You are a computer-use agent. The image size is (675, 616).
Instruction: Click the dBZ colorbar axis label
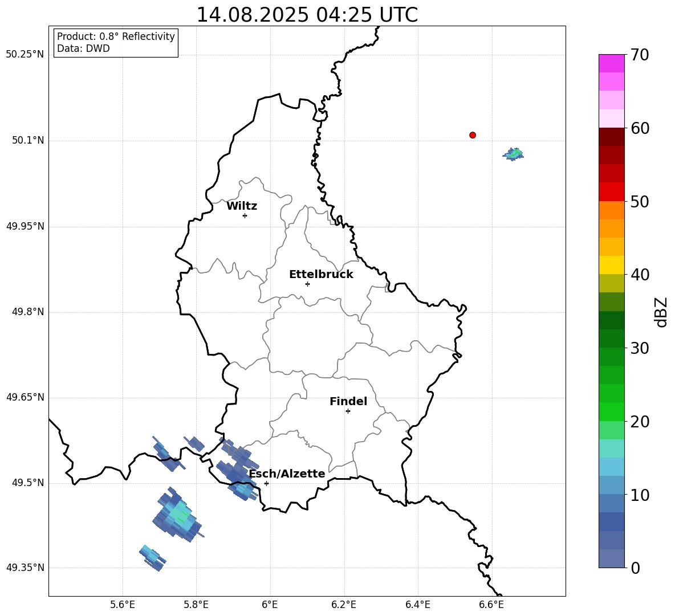[x=661, y=312]
